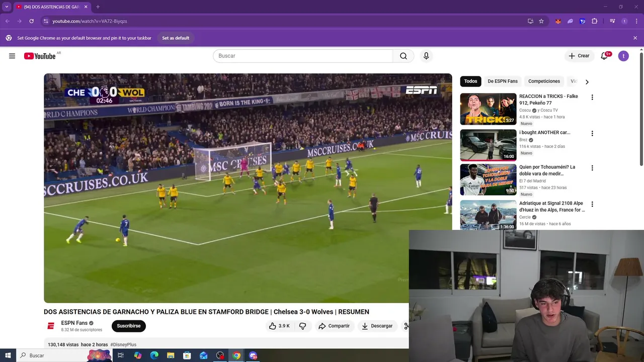
Task: Show more filter chips with arrow
Action: coord(587,81)
